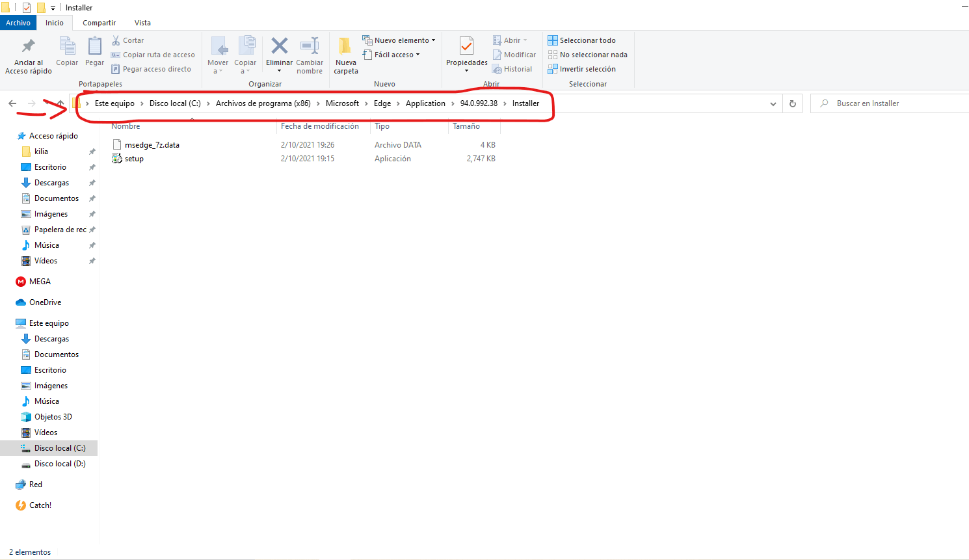Screen dimensions: 969x560
Task: Sort by the Tipo column header
Action: click(382, 126)
